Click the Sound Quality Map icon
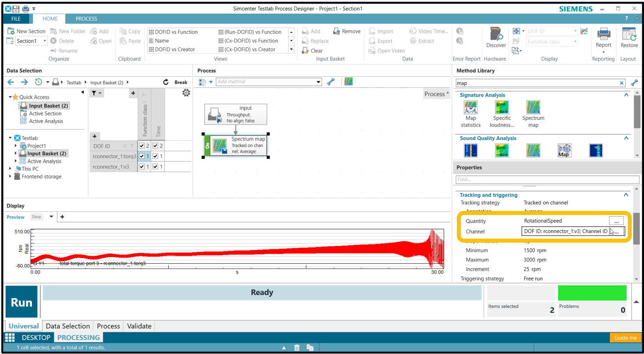 coord(564,150)
